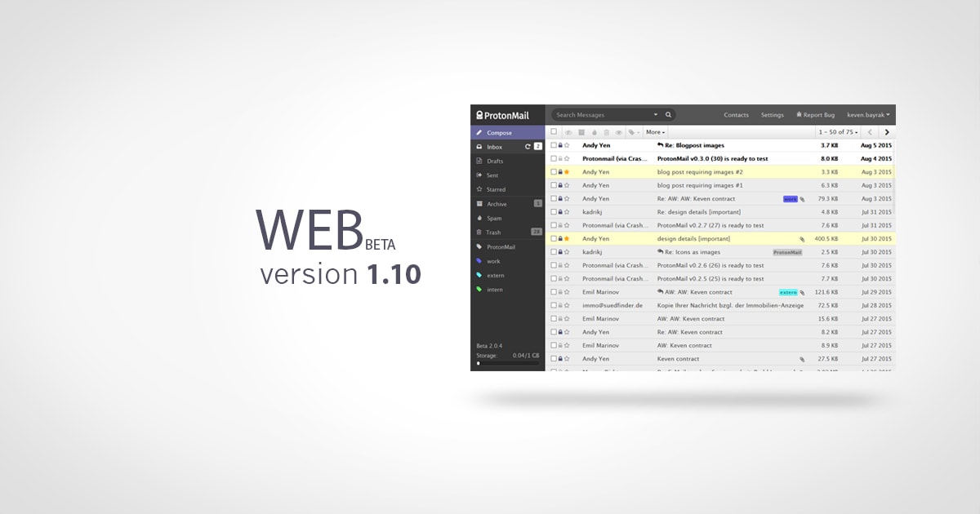Click lock icon on 'Re: design details [important]' row
This screenshot has width=980, height=514.
560,212
